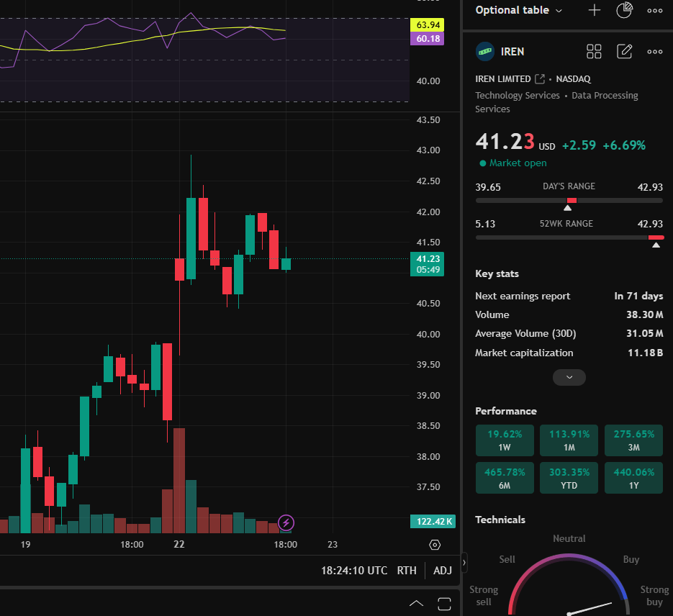Select the 1M performance tile
673x616 pixels.
[x=569, y=440]
